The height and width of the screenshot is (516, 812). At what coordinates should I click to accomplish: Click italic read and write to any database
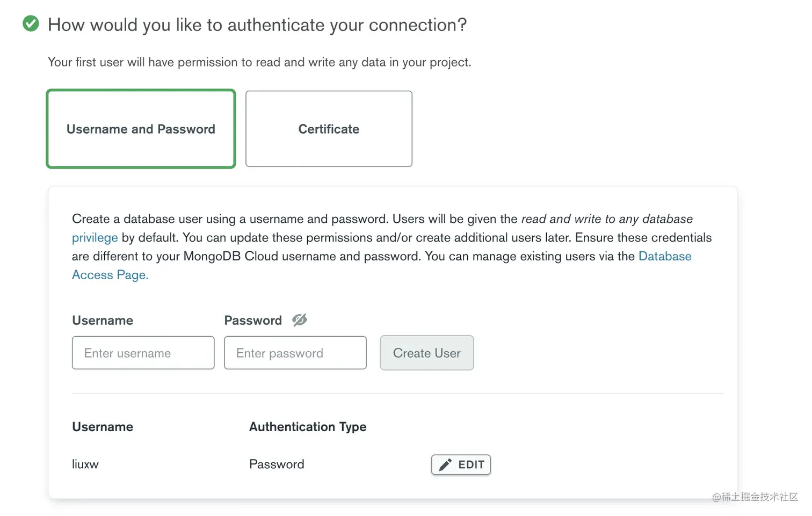(607, 219)
